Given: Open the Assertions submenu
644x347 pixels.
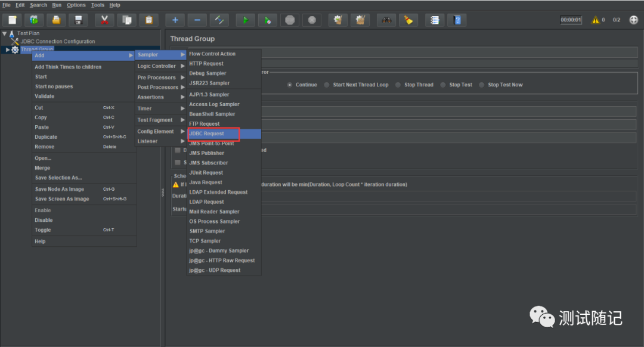Looking at the screenshot, I should click(x=160, y=97).
